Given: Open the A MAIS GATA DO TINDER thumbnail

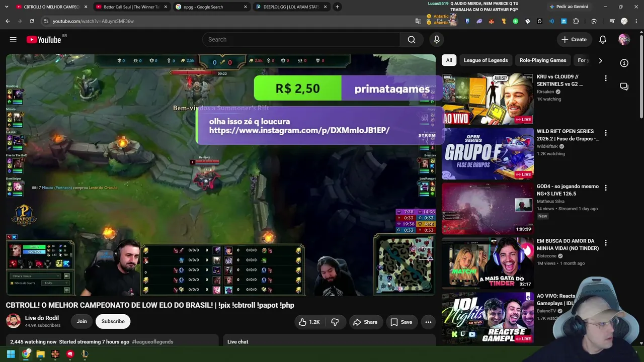Looking at the screenshot, I should coord(488,263).
